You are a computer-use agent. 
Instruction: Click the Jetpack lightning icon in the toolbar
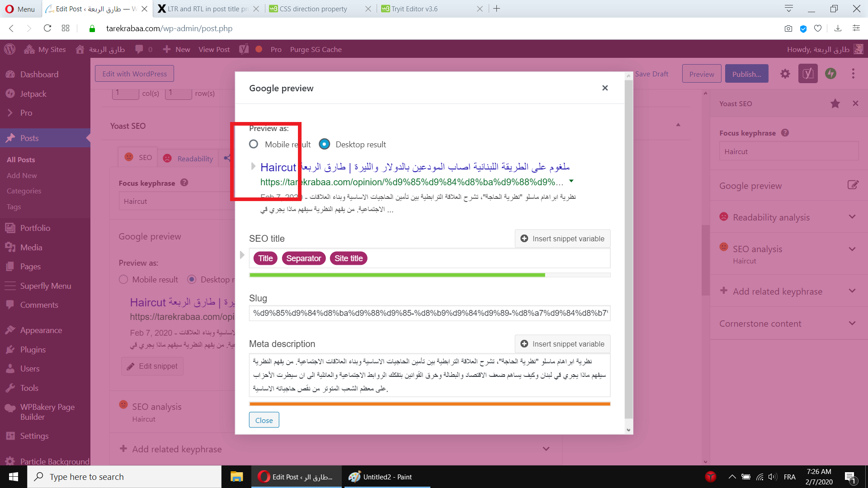pyautogui.click(x=830, y=74)
